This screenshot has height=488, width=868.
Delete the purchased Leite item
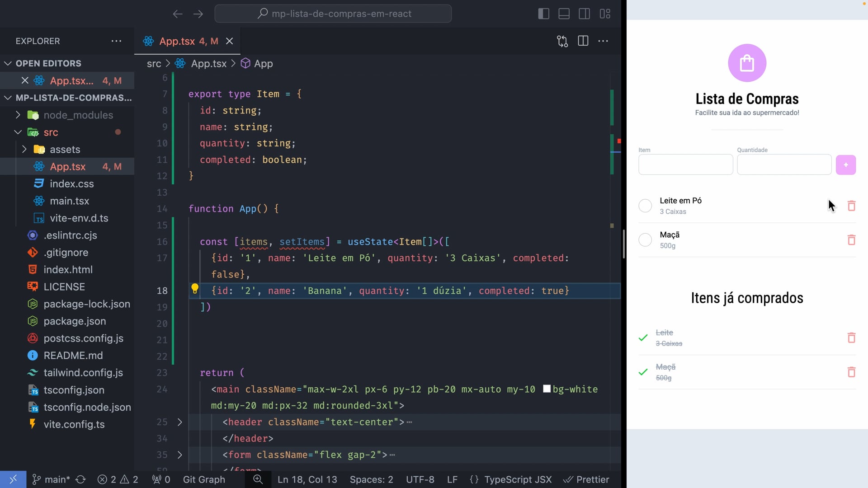pyautogui.click(x=851, y=338)
